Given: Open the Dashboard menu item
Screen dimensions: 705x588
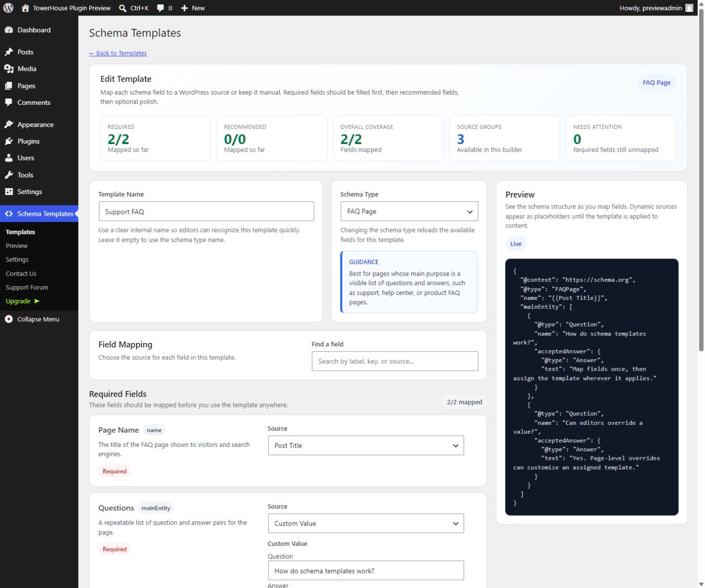Looking at the screenshot, I should (39, 30).
